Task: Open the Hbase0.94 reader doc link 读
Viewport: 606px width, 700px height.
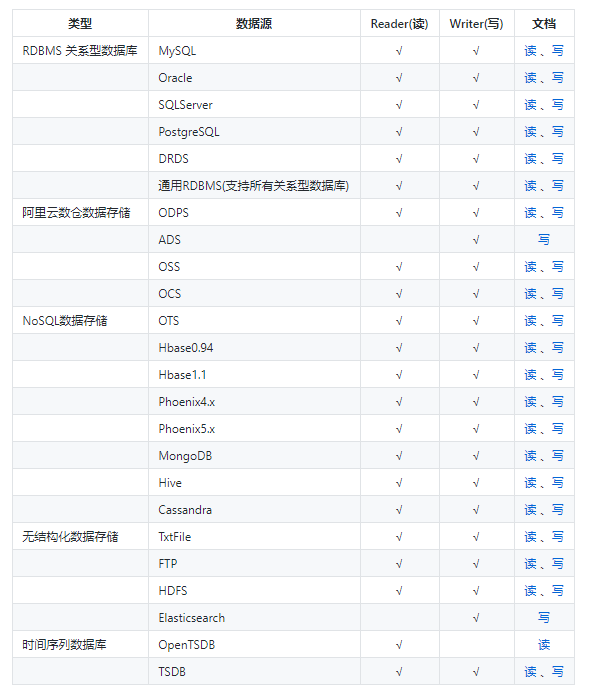Action: (x=530, y=348)
